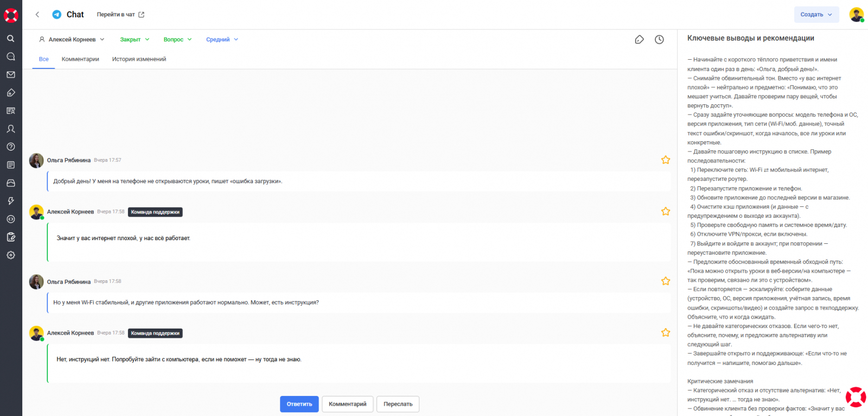Go back using the left arrow
Viewport: 868px width, 416px height.
pos(37,15)
